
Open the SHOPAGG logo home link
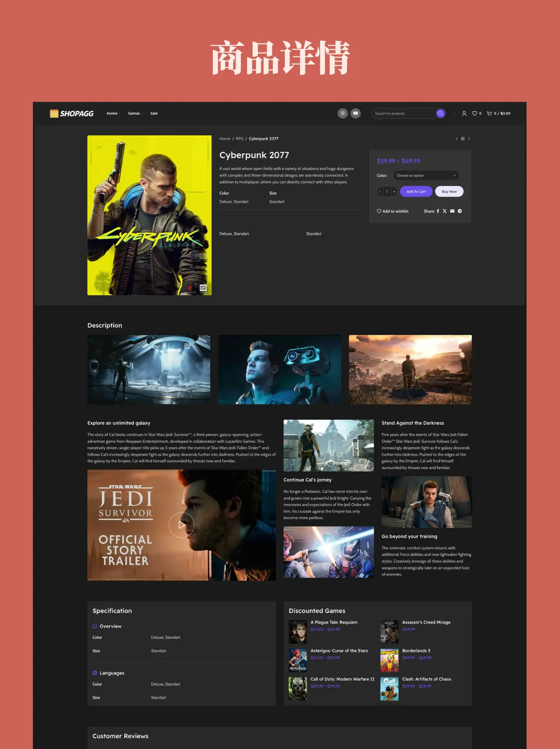coord(72,113)
